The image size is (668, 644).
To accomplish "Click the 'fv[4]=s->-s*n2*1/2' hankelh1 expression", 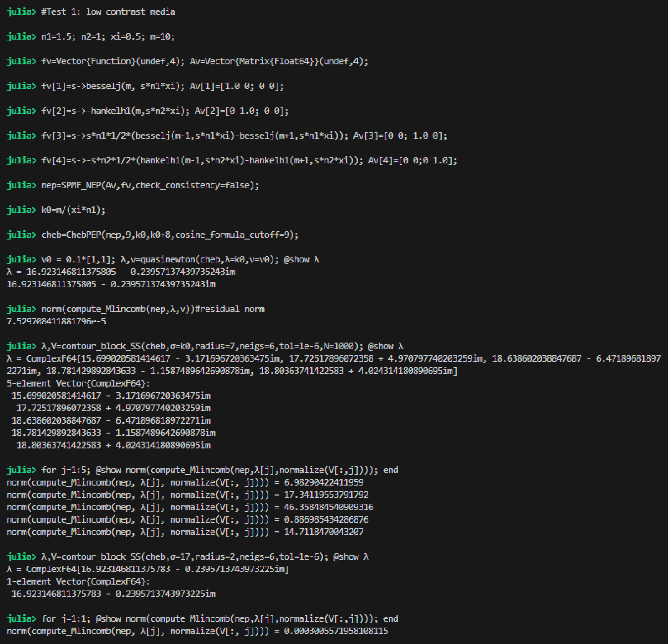I will coord(202,160).
